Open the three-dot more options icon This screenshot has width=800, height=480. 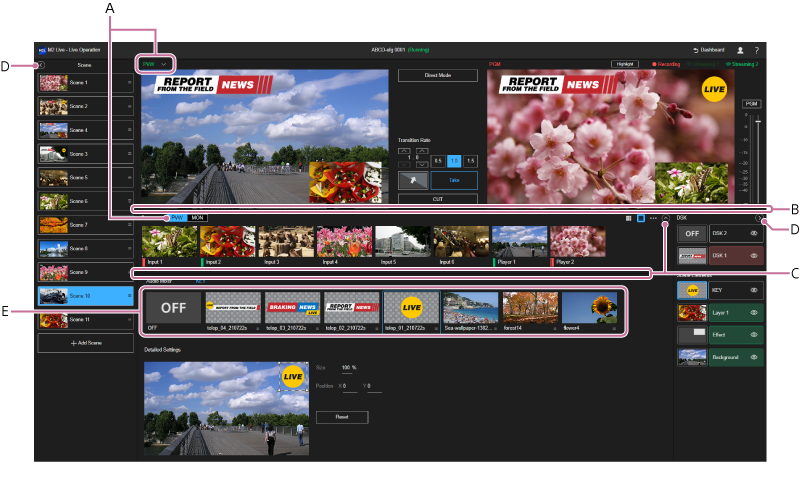coord(653,217)
